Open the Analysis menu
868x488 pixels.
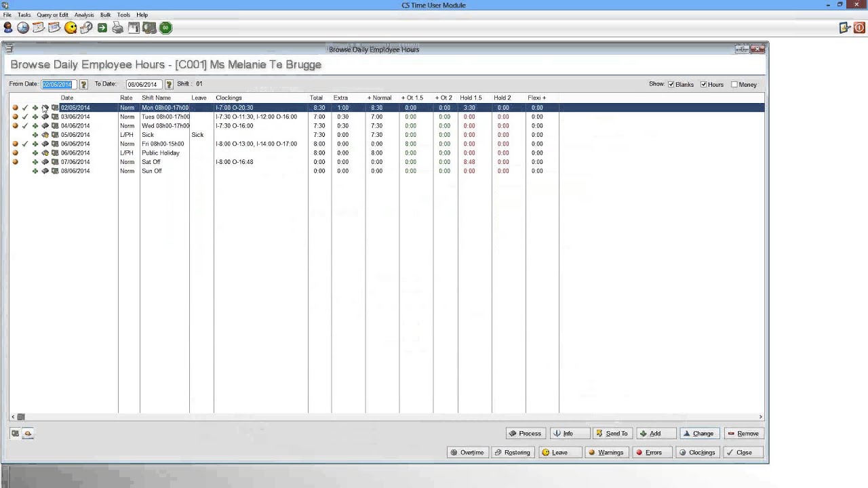[84, 15]
